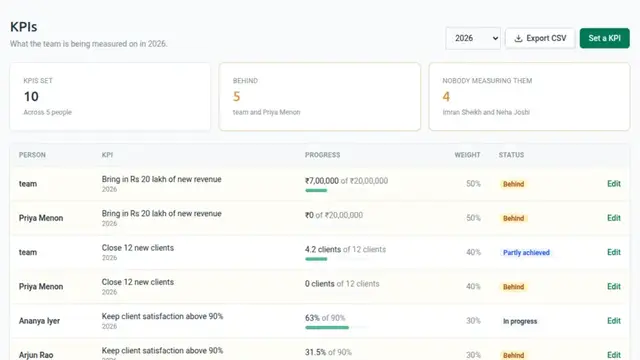Click 'Across 5 people' caption
640x360 pixels.
[x=47, y=112]
